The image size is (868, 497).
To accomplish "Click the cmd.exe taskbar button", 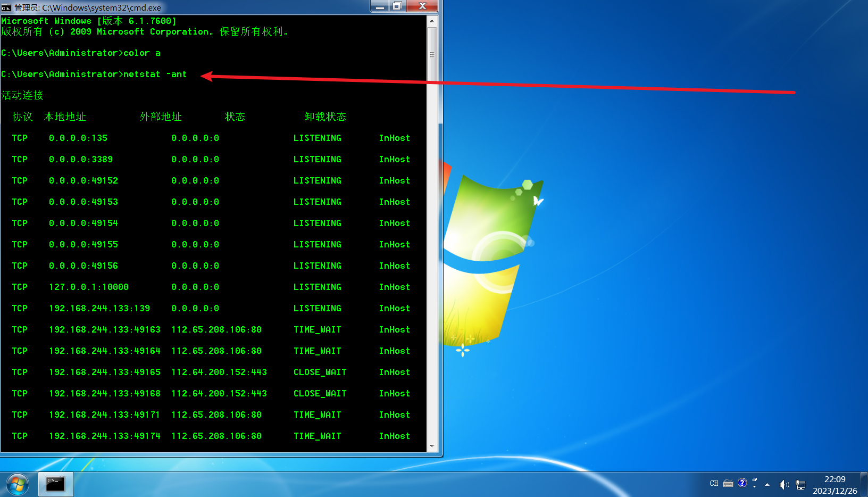I will [x=55, y=484].
